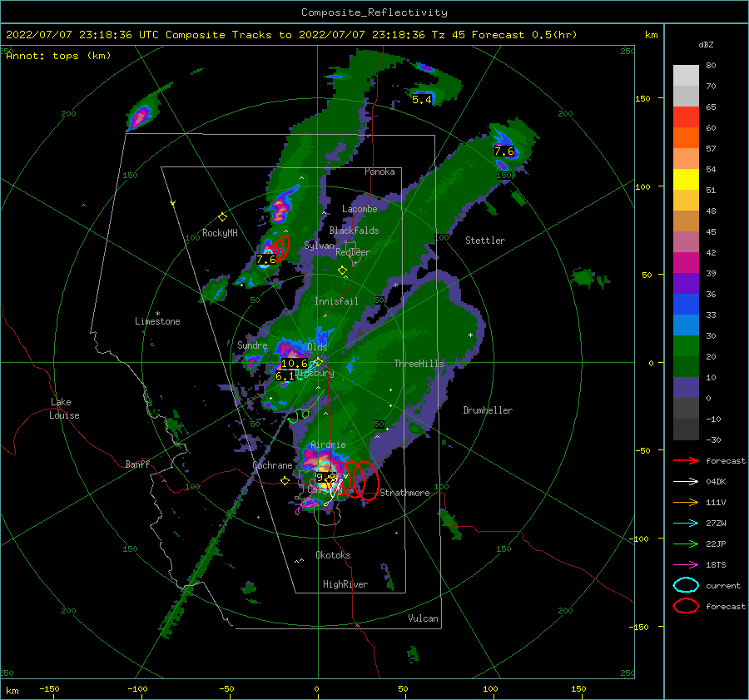
Task: Click the Cochrane town label
Action: coord(272,465)
